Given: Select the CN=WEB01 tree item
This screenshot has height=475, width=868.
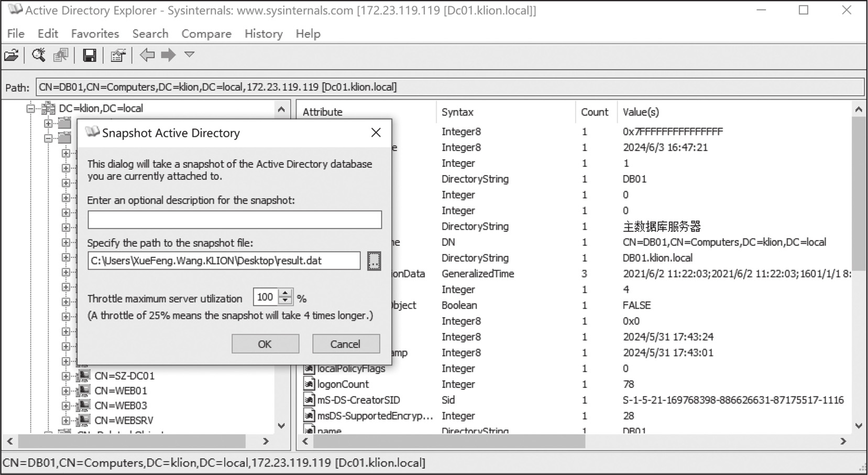Looking at the screenshot, I should 120,391.
